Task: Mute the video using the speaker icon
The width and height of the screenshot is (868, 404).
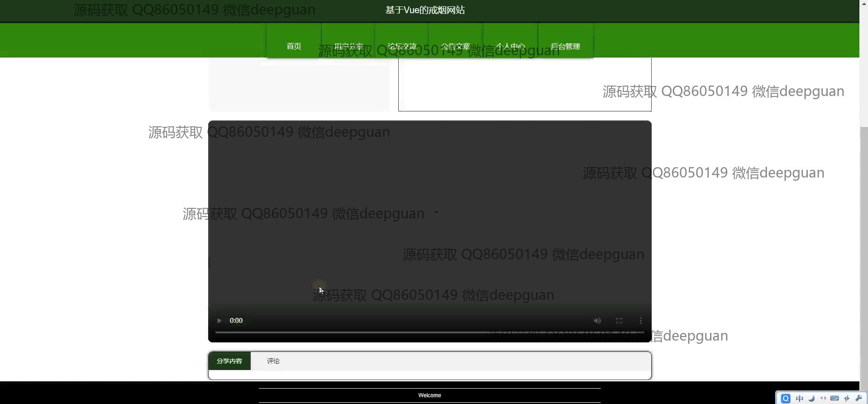Action: 597,321
